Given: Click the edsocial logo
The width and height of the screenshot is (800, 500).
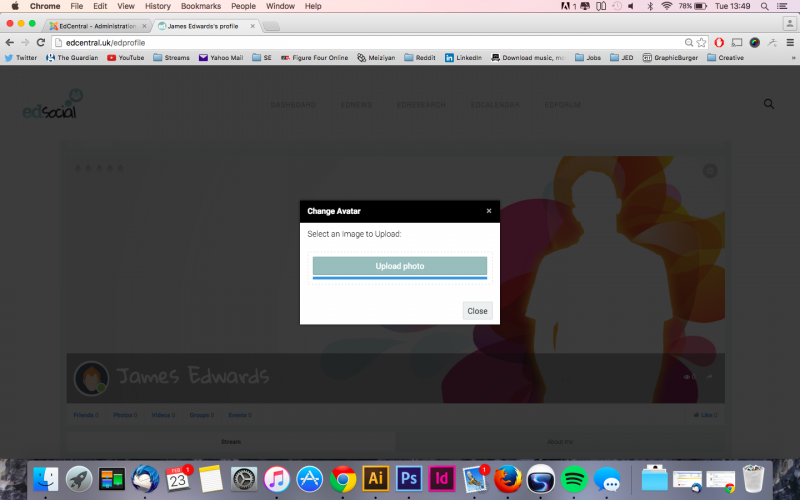Looking at the screenshot, I should pos(52,104).
